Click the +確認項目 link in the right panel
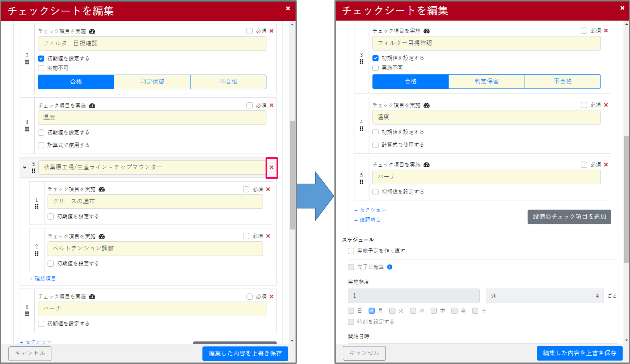Image resolution: width=630 pixels, height=364 pixels. (367, 220)
